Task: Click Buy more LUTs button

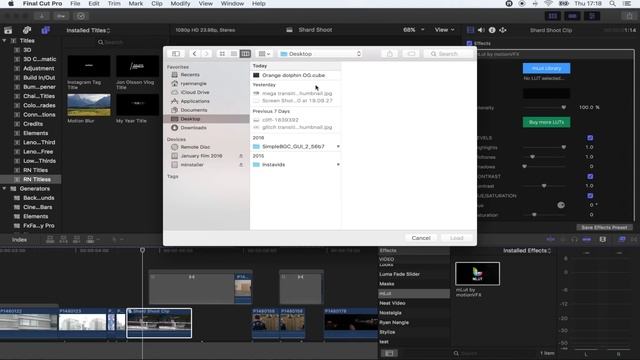Action: click(546, 122)
